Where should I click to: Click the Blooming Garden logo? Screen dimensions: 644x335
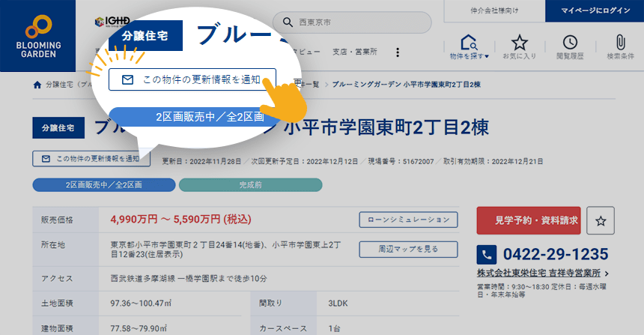click(x=37, y=35)
